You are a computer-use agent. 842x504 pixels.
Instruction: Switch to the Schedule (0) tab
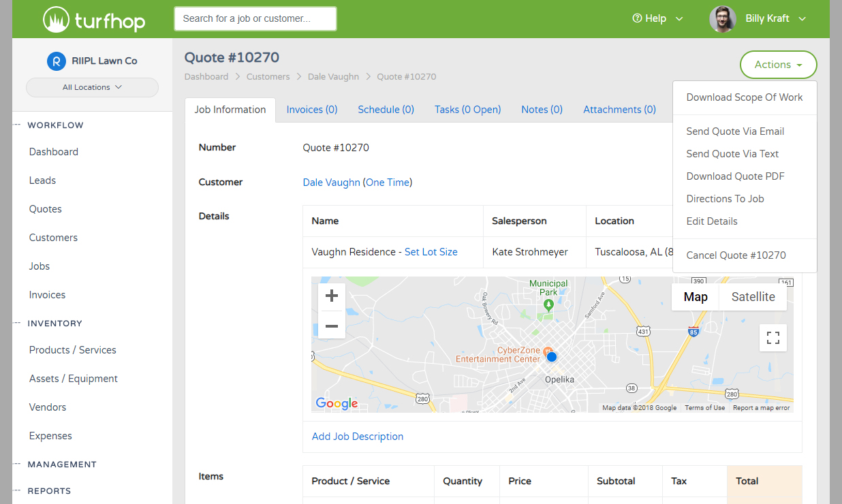(386, 110)
